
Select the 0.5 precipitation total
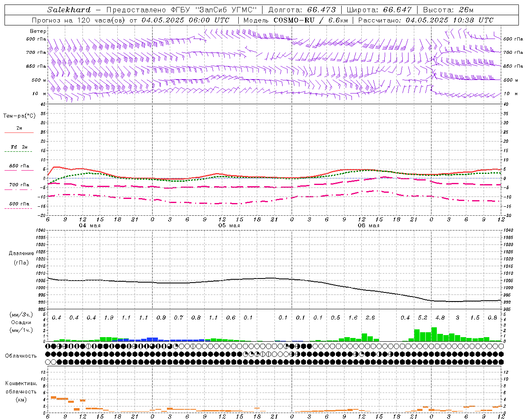tap(336, 317)
